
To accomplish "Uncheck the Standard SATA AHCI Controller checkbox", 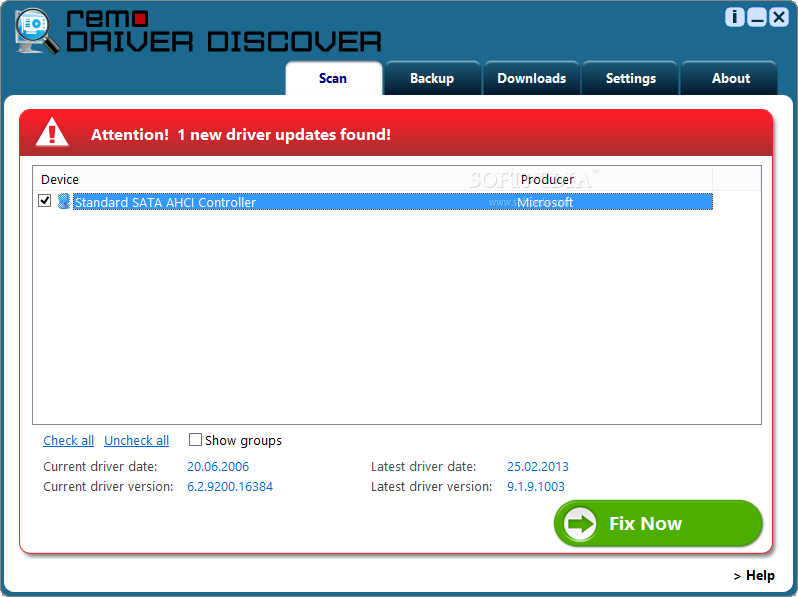I will point(45,201).
